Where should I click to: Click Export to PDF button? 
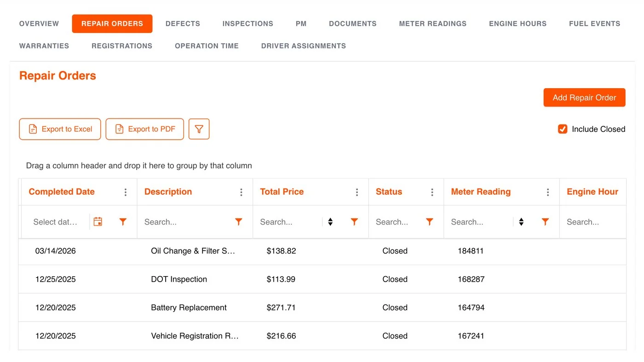pyautogui.click(x=144, y=129)
